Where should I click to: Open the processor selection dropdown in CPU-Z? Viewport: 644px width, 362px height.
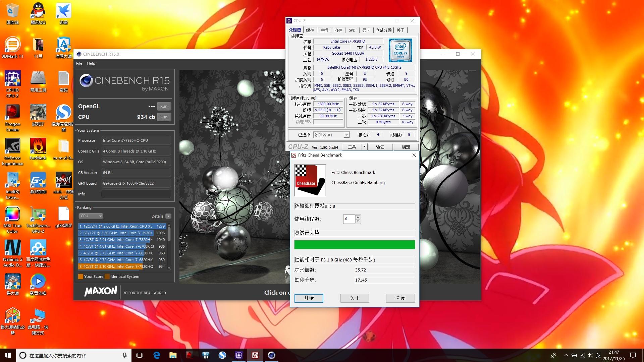click(331, 135)
